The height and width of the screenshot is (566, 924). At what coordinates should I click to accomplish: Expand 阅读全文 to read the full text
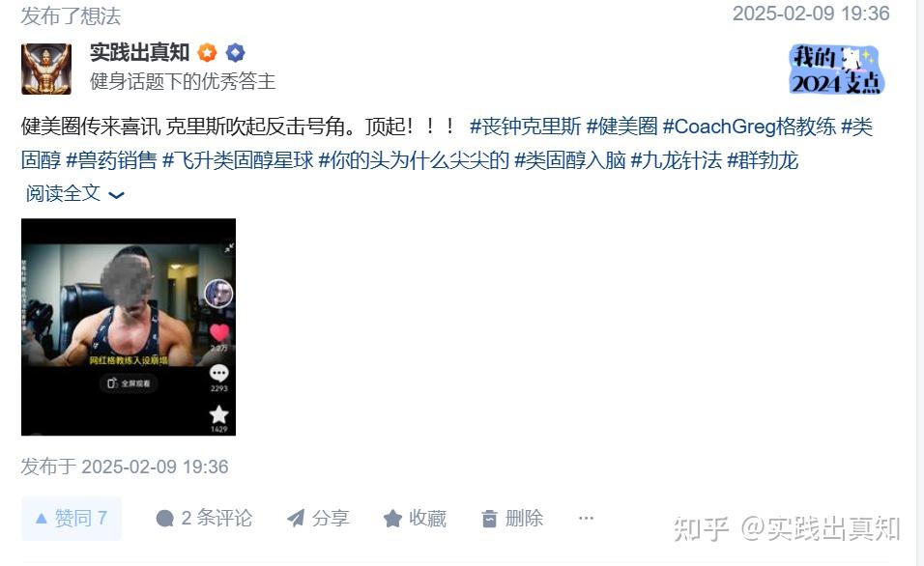coord(74,193)
